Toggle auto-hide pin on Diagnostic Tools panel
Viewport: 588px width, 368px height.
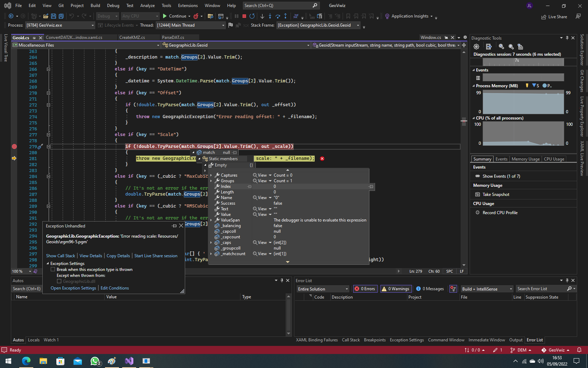click(567, 38)
